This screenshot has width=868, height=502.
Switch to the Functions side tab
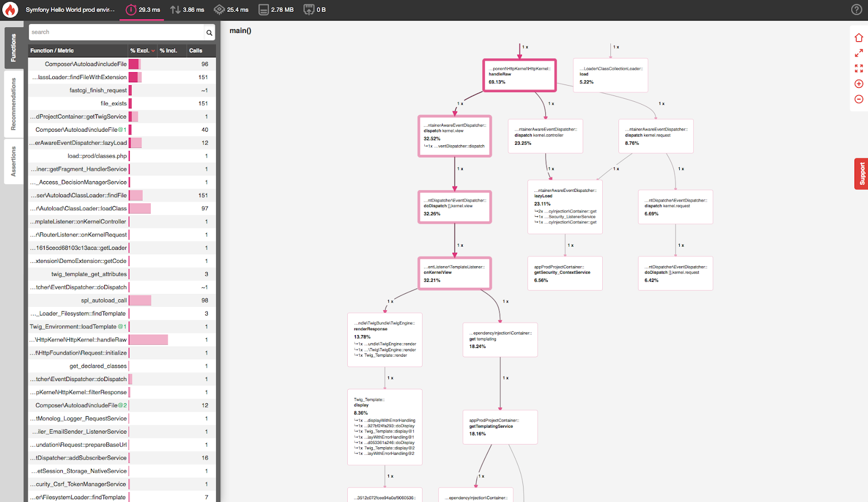tap(14, 48)
